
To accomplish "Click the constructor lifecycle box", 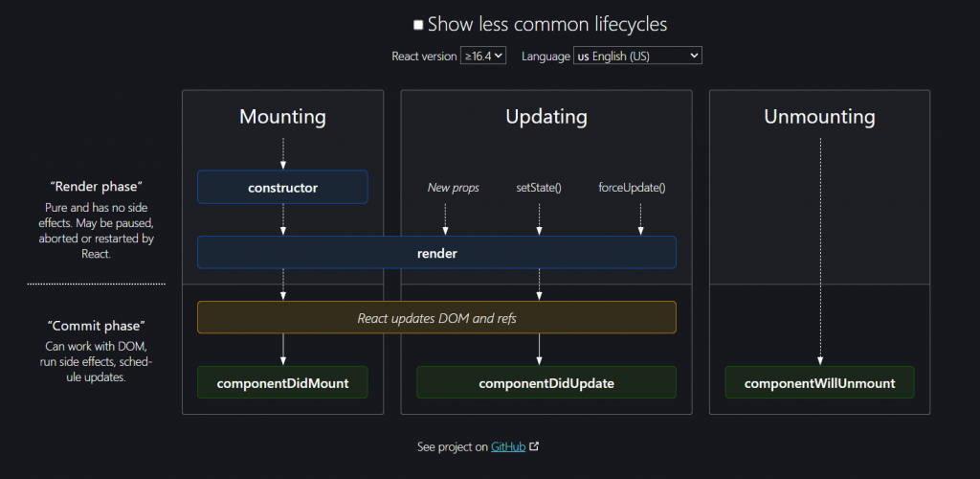I will pyautogui.click(x=282, y=188).
